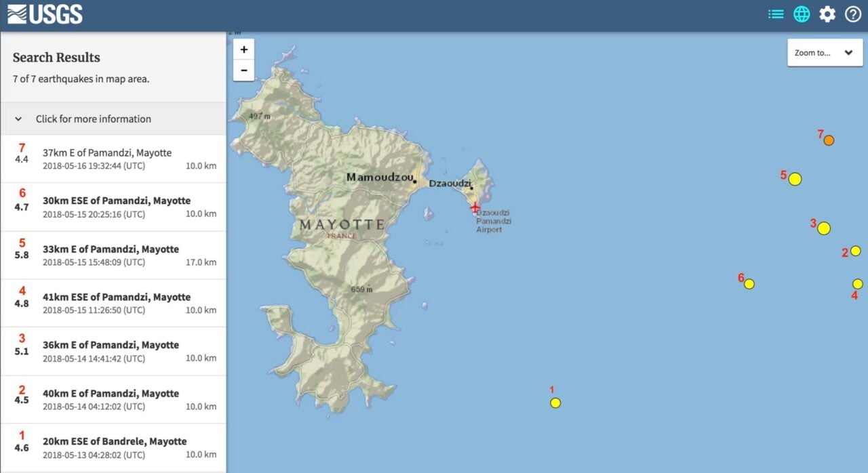This screenshot has width=868, height=473.
Task: Toggle the map globe icon
Action: (802, 14)
